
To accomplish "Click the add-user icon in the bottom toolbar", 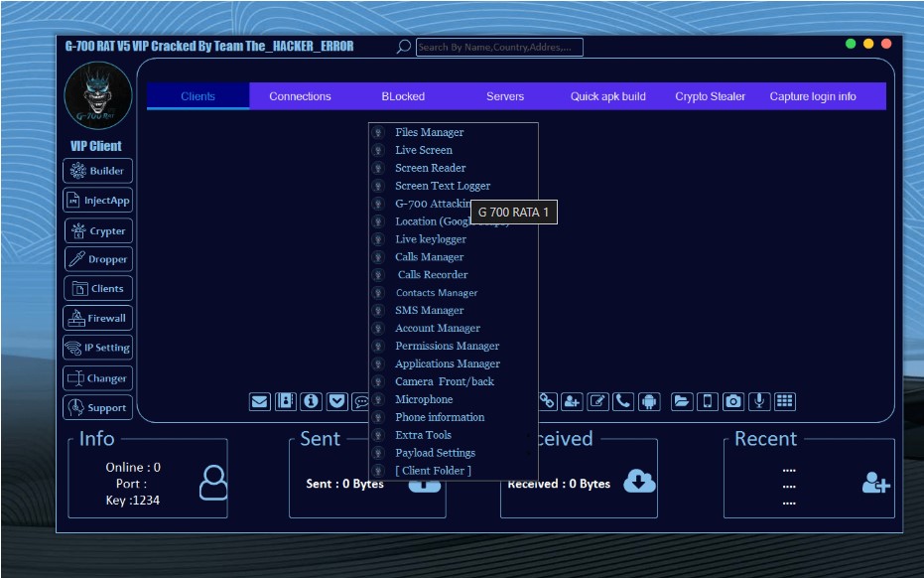I will pos(572,401).
